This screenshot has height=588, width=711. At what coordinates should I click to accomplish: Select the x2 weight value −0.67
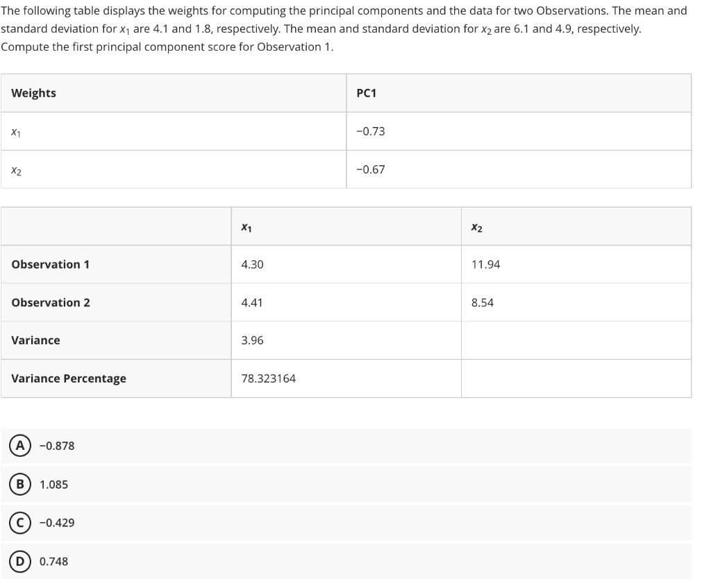pyautogui.click(x=370, y=169)
